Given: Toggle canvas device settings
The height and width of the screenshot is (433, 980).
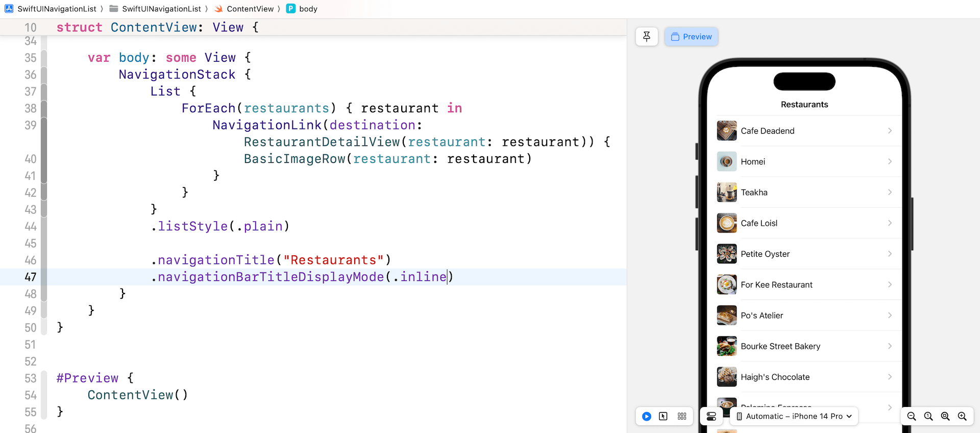Looking at the screenshot, I should [711, 416].
